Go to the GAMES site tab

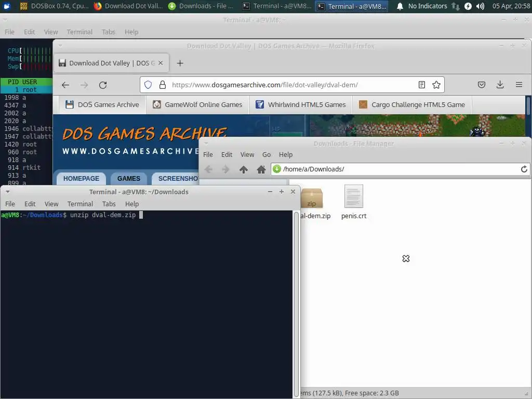click(x=129, y=179)
